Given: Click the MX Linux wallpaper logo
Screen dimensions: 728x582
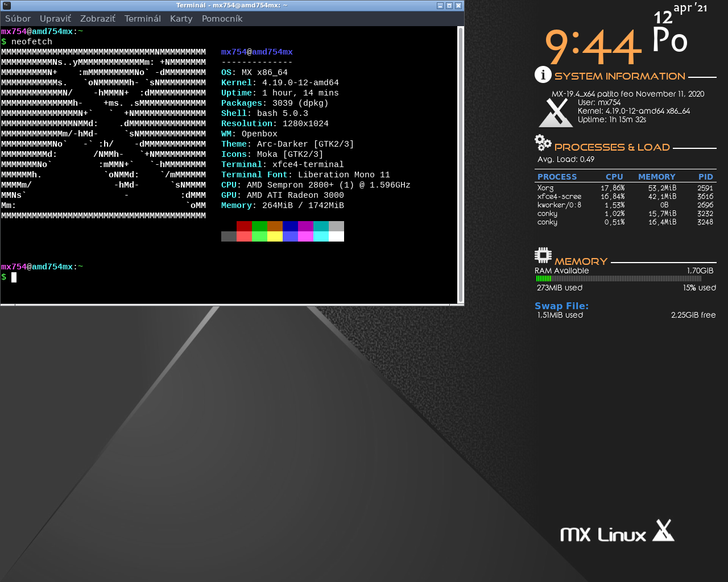Looking at the screenshot, I should [617, 531].
